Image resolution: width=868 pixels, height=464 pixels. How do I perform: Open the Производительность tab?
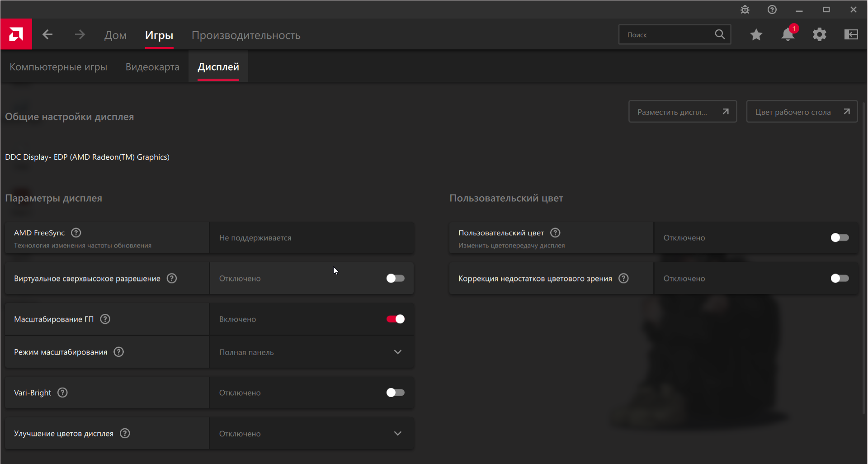[246, 35]
